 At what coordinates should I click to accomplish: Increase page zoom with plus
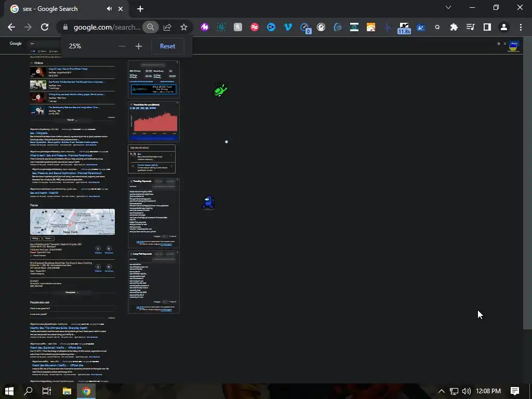point(138,46)
